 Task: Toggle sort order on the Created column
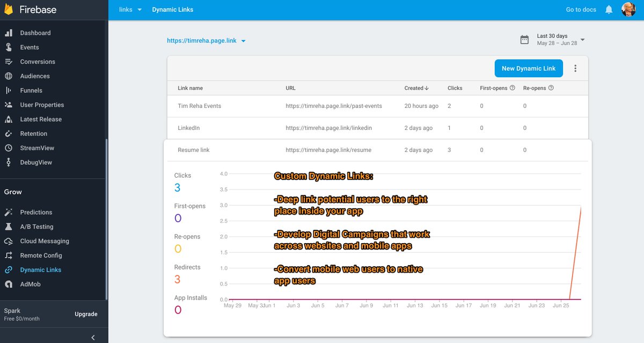pyautogui.click(x=418, y=88)
